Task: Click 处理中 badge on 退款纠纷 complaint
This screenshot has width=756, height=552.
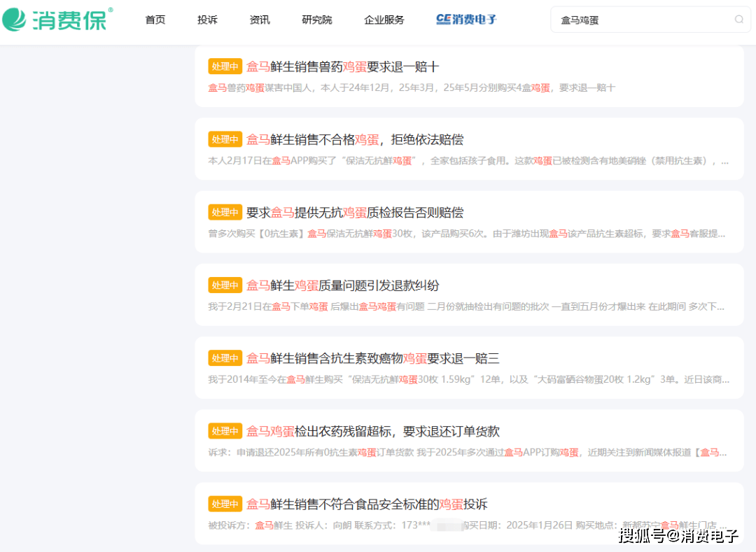Action: [225, 285]
